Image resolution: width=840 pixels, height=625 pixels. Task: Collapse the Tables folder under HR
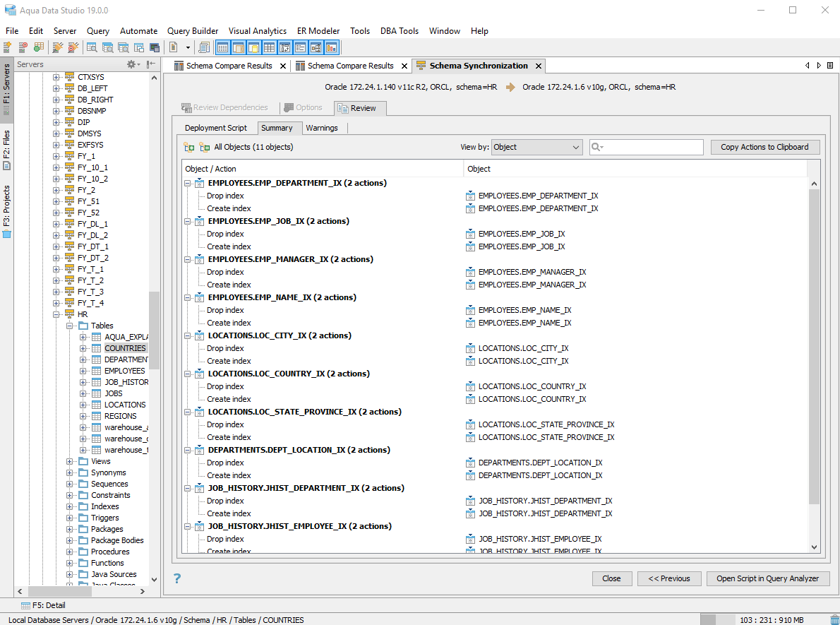pos(70,326)
